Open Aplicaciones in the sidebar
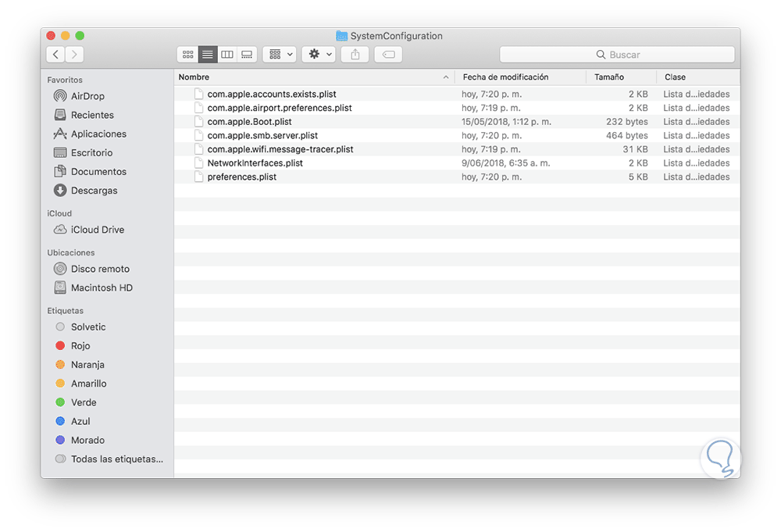Screen dimensions: 781x532 point(108,134)
